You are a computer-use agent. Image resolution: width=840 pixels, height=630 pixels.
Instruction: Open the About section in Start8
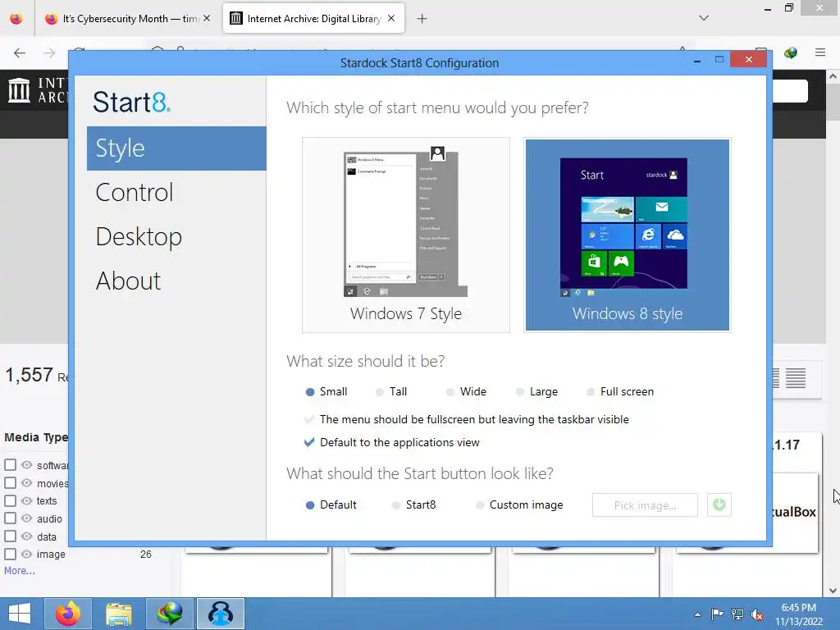click(128, 281)
